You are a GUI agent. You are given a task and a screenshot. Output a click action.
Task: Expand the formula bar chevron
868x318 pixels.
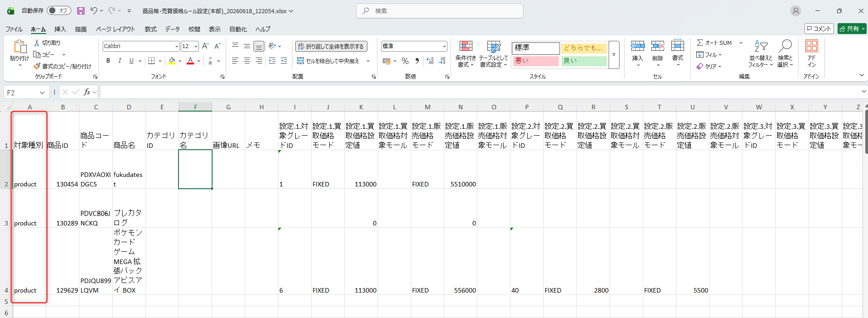[863, 92]
